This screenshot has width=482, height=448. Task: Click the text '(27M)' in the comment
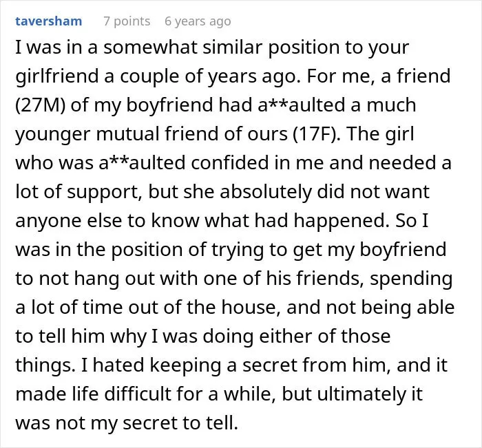point(40,105)
